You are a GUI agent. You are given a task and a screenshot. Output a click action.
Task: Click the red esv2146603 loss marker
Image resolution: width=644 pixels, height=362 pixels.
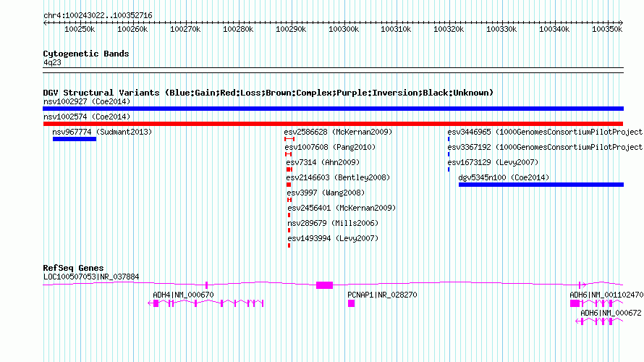(x=289, y=185)
